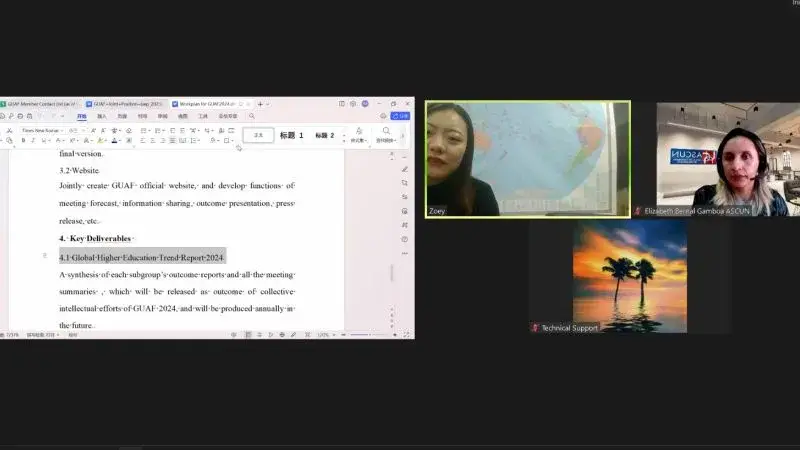
Task: Open the paragraph shading dropdown
Action: tap(214, 140)
